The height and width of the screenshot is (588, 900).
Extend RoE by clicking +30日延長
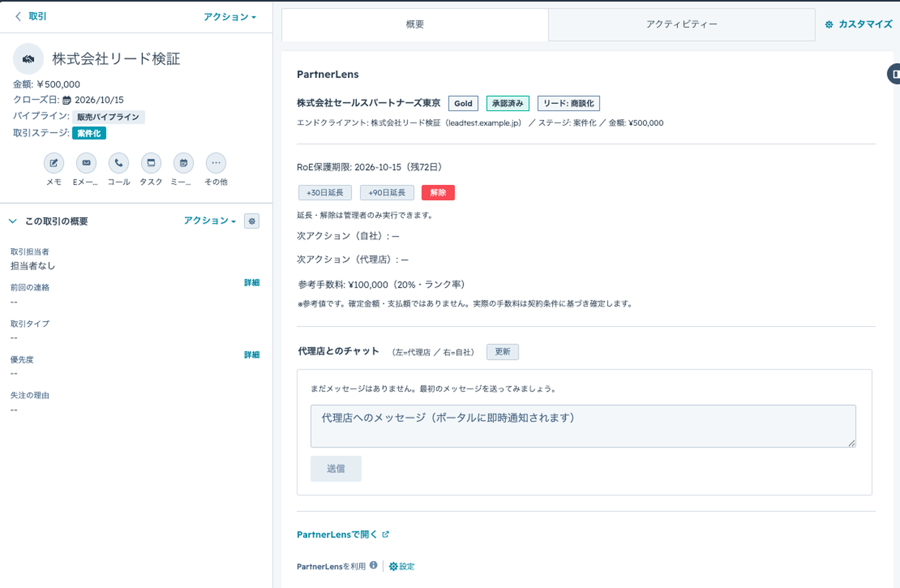click(x=325, y=193)
